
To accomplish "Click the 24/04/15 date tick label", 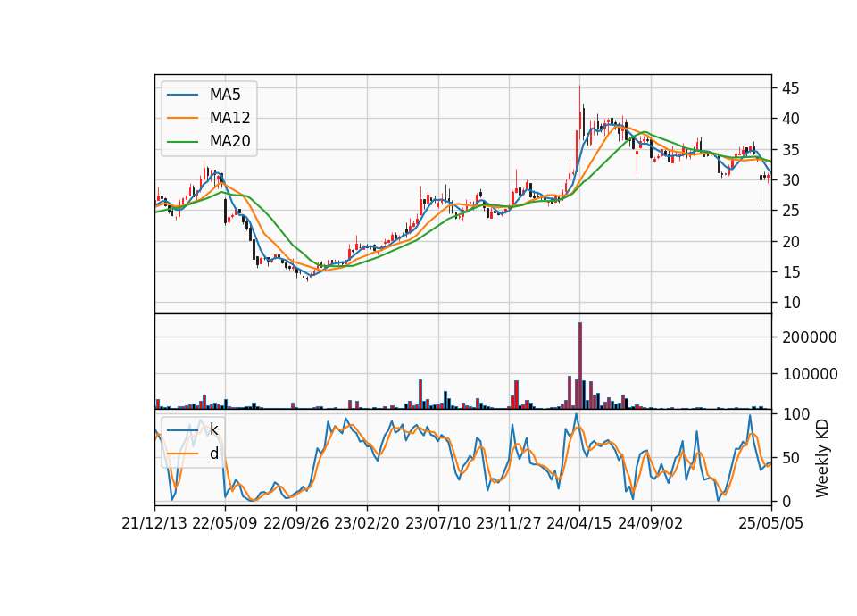I will point(579,523).
